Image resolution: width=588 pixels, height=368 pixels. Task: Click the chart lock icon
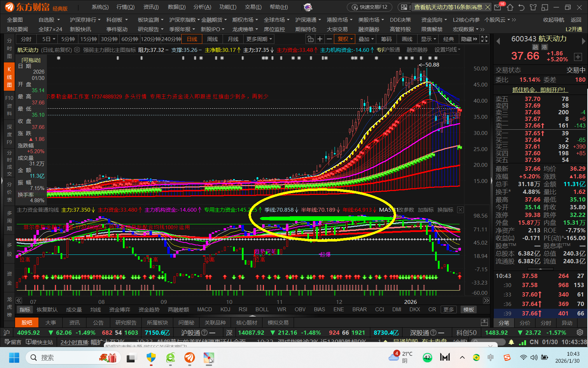pyautogui.click(x=310, y=39)
